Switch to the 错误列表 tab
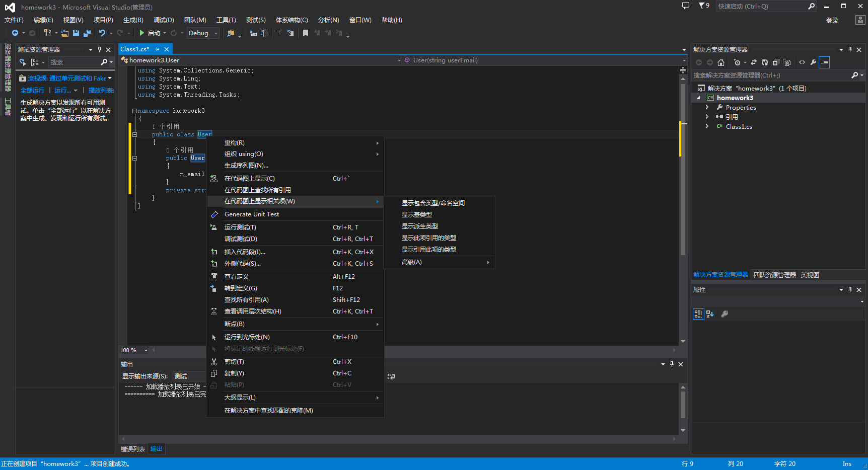This screenshot has width=868, height=470. (133, 449)
